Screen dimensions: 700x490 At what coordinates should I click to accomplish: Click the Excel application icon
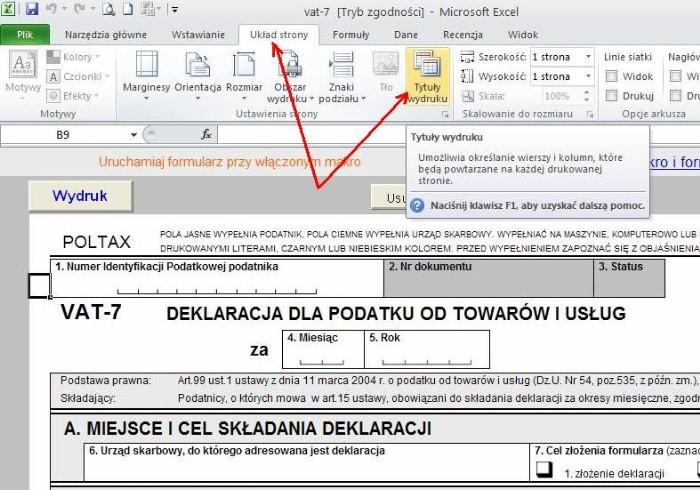coord(8,8)
